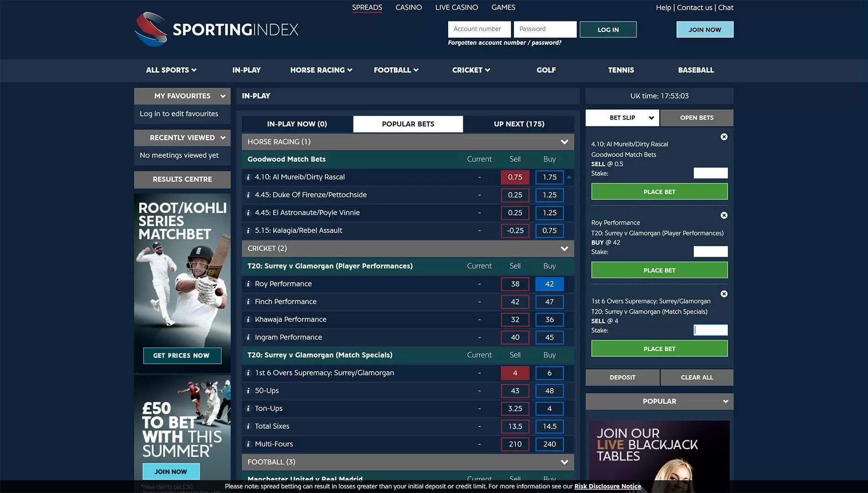Open the Results Centre
Screen dimensions: 868x493
pyautogui.click(x=182, y=179)
